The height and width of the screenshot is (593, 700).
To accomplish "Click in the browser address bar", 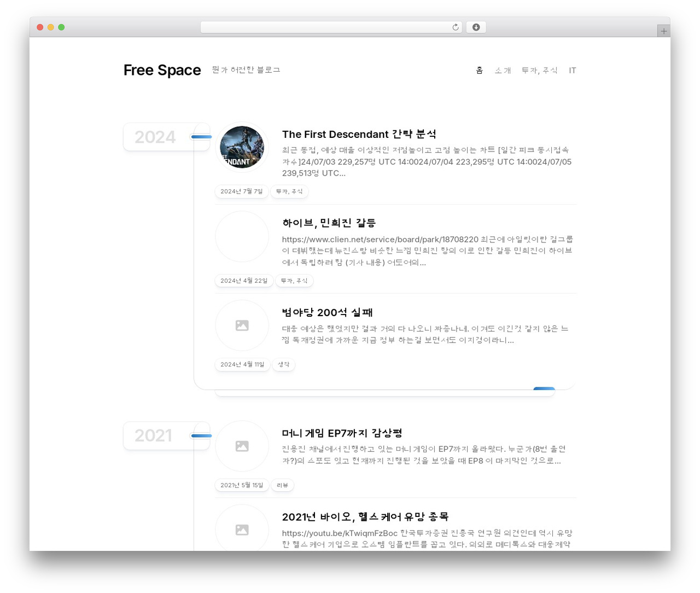I will click(x=331, y=27).
